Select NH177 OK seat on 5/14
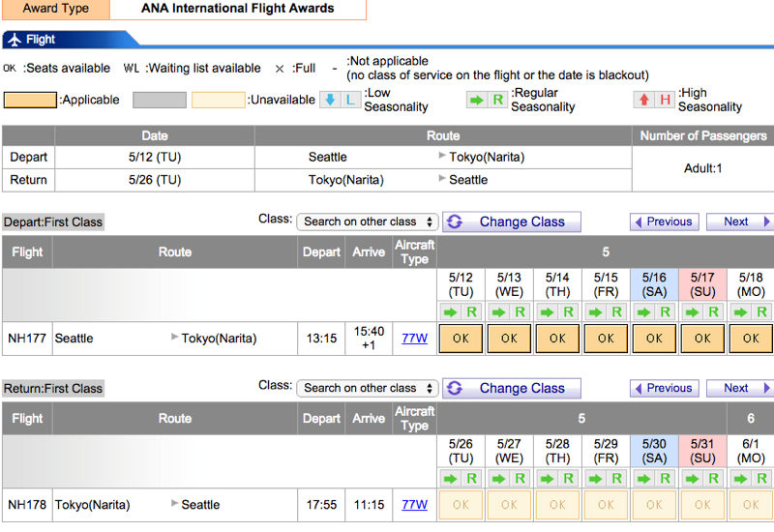Image resolution: width=774 pixels, height=532 pixels. [x=557, y=339]
